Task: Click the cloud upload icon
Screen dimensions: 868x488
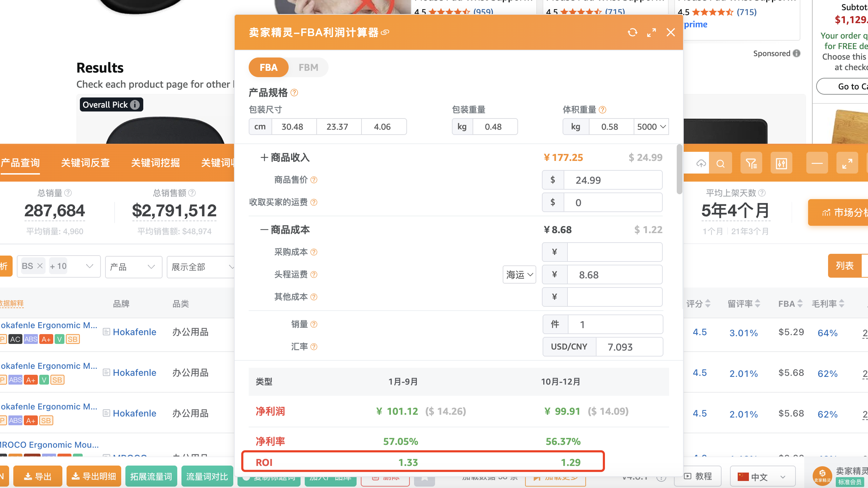Action: pos(701,163)
